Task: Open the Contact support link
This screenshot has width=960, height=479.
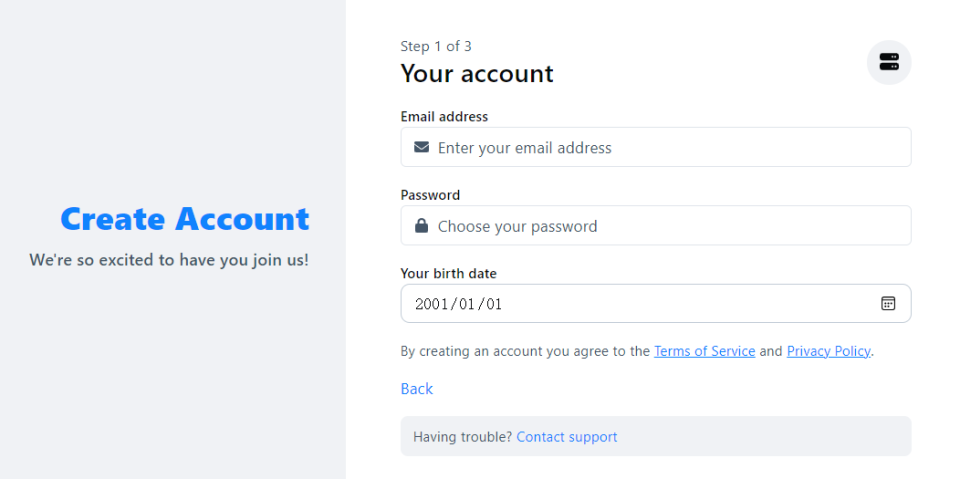Action: tap(566, 437)
